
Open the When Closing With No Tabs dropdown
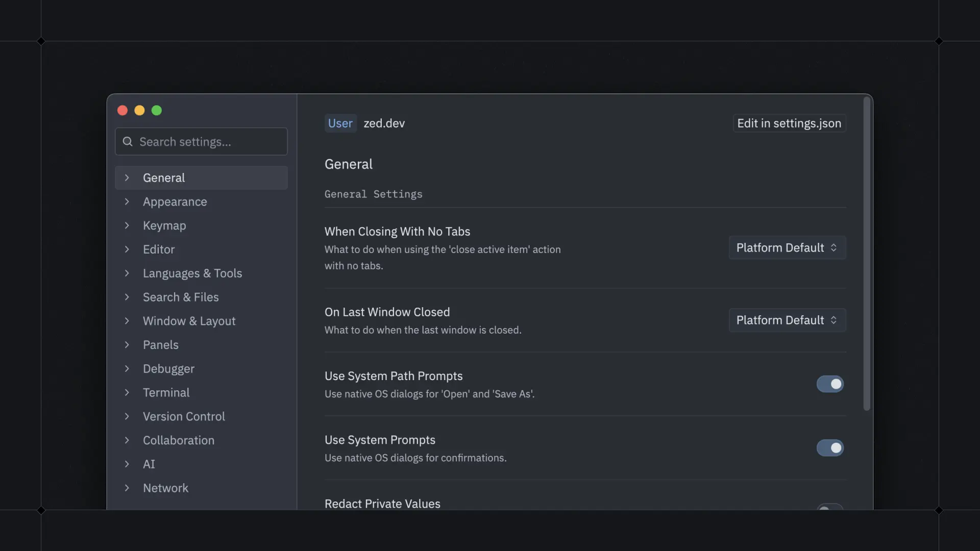(787, 248)
